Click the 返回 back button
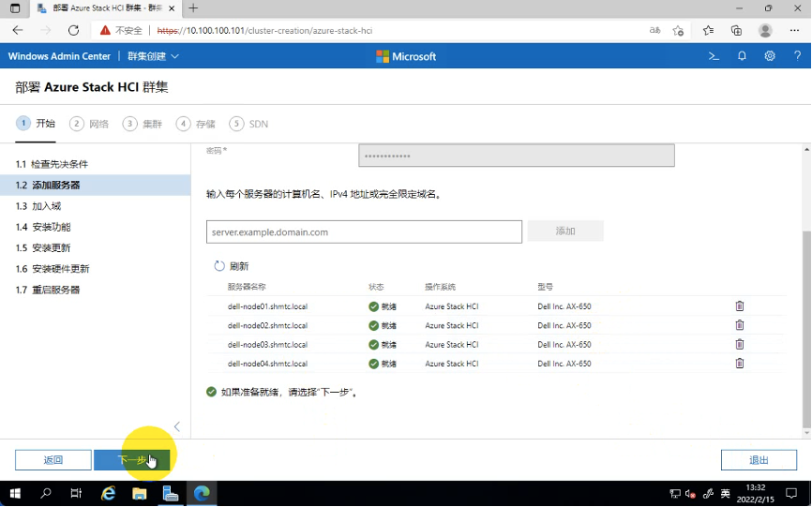The width and height of the screenshot is (812, 507). [53, 460]
